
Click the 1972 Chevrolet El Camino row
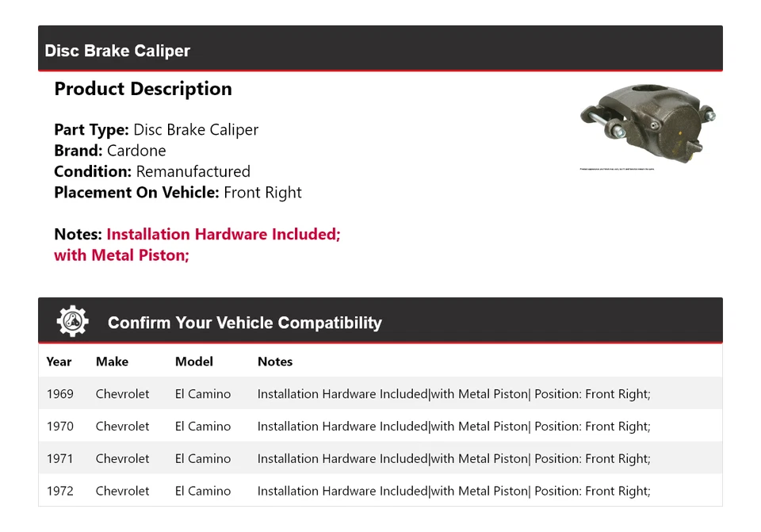tap(380, 491)
